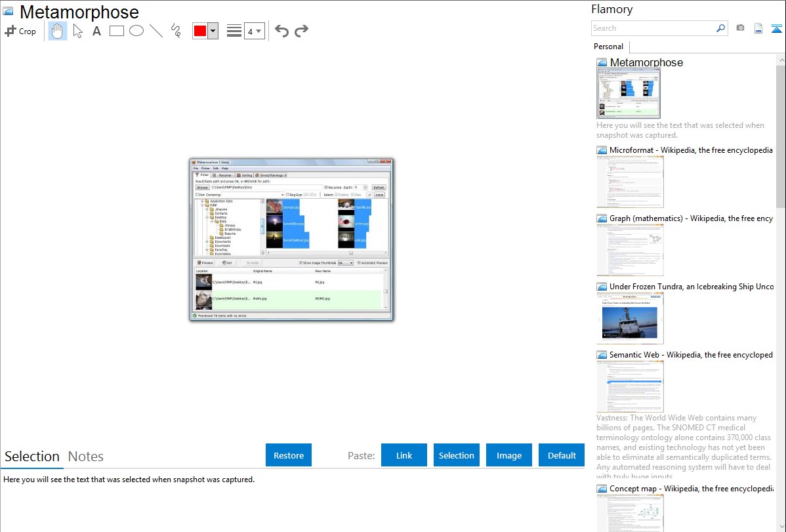Click the 'Paste:' label
Screen dimensions: 786x532
coord(362,455)
